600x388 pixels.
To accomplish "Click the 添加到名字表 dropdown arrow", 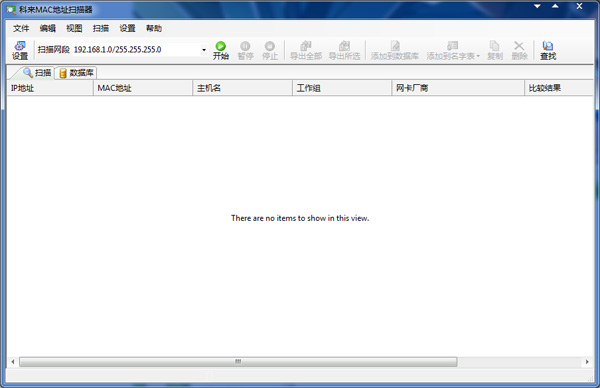I will click(478, 56).
